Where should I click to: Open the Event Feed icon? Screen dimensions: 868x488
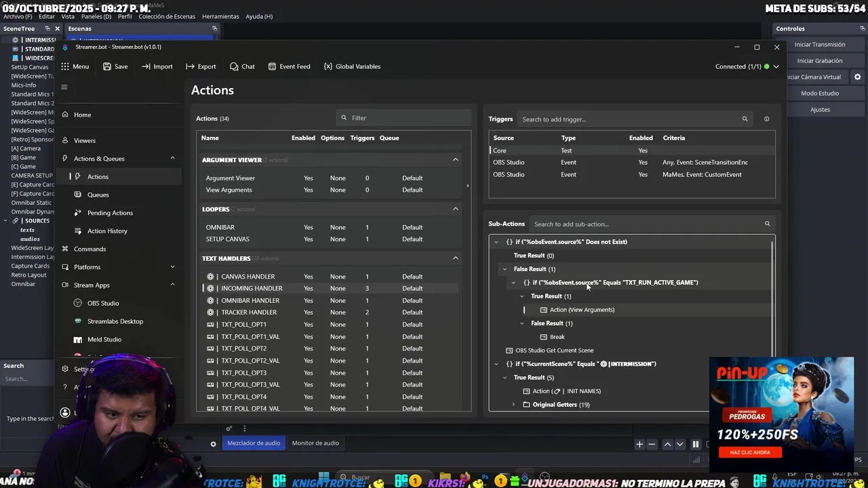[x=272, y=66]
